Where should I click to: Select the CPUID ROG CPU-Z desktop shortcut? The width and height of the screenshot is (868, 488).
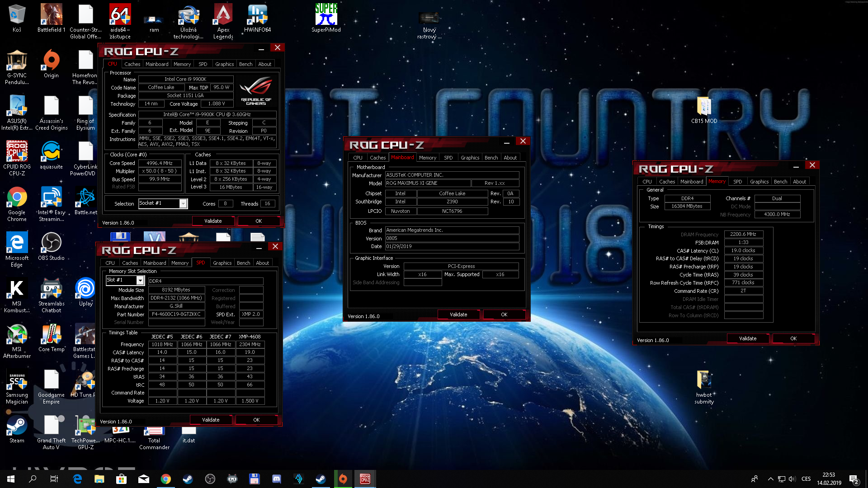point(17,158)
